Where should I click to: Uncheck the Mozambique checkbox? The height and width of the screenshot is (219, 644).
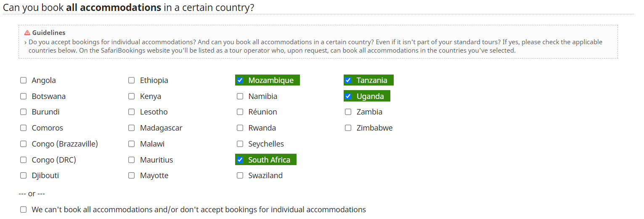point(240,80)
